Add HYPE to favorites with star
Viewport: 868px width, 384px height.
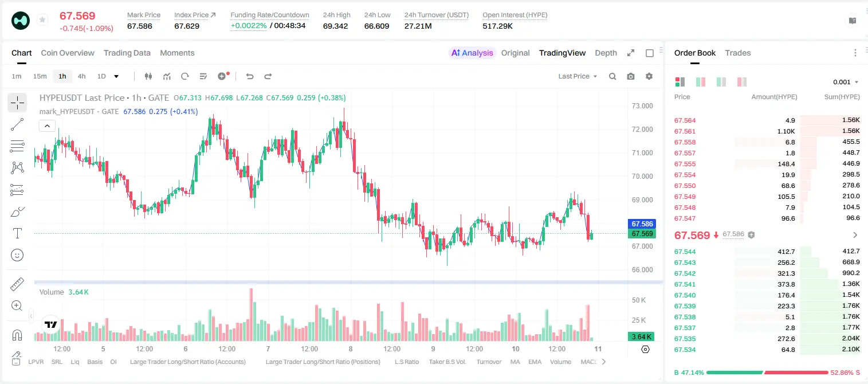(42, 20)
